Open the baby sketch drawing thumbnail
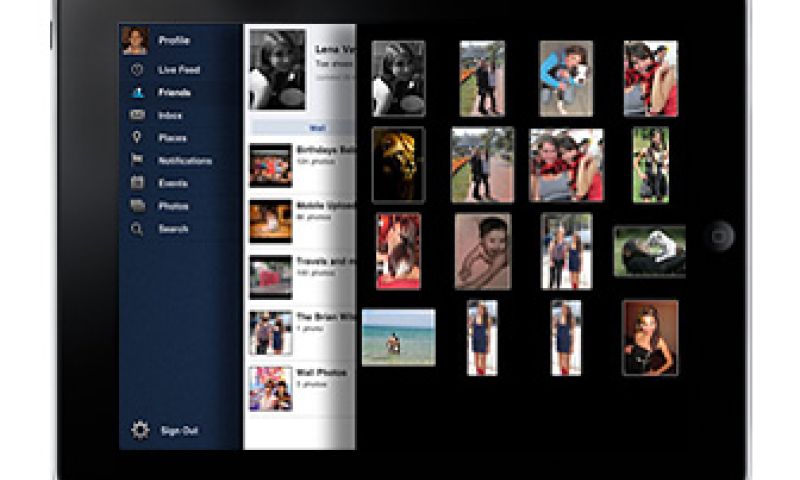The height and width of the screenshot is (480, 800). [482, 251]
